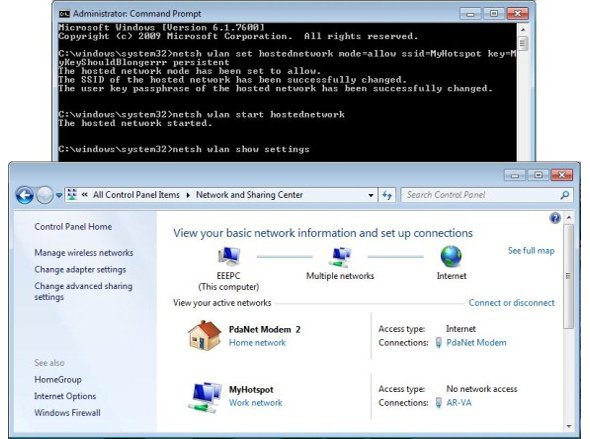Click the EEEPC computer icon

pyautogui.click(x=228, y=257)
